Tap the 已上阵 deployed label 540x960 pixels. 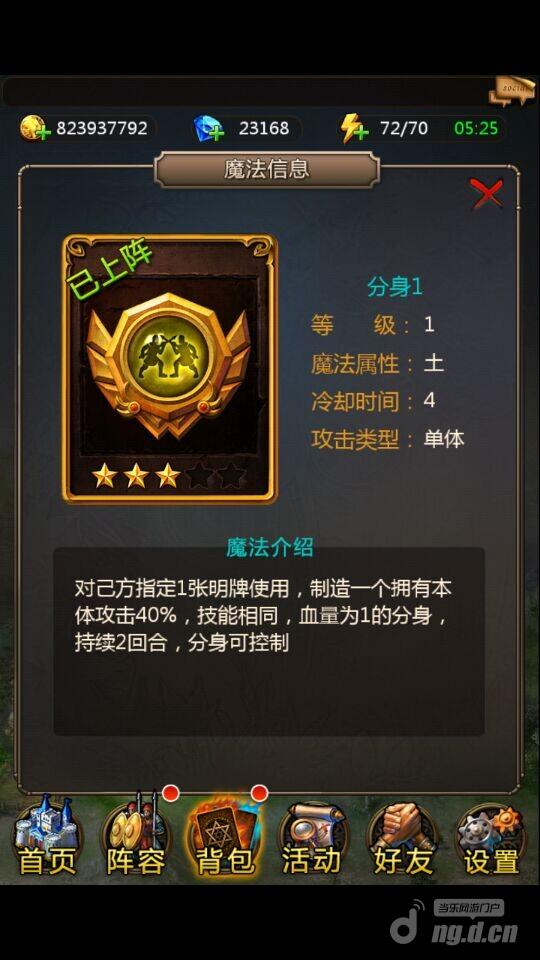click(110, 270)
